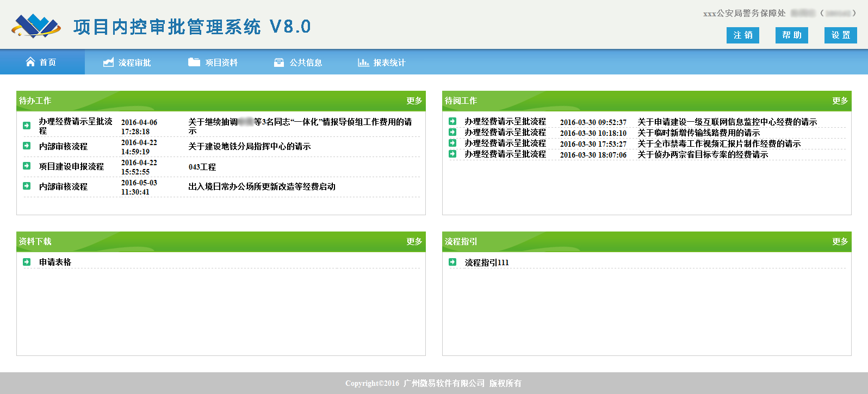
Task: Expand 更多 in the 待办工作 panel
Action: 414,101
